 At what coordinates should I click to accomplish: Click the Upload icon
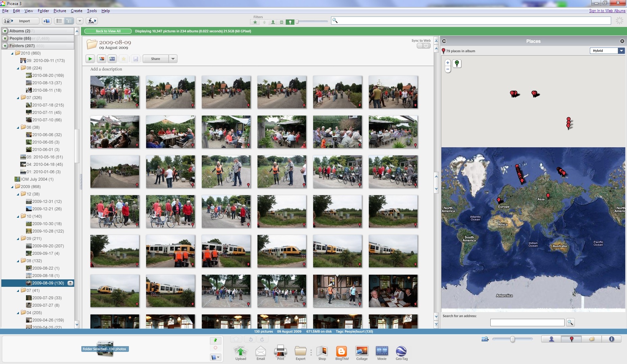click(241, 352)
